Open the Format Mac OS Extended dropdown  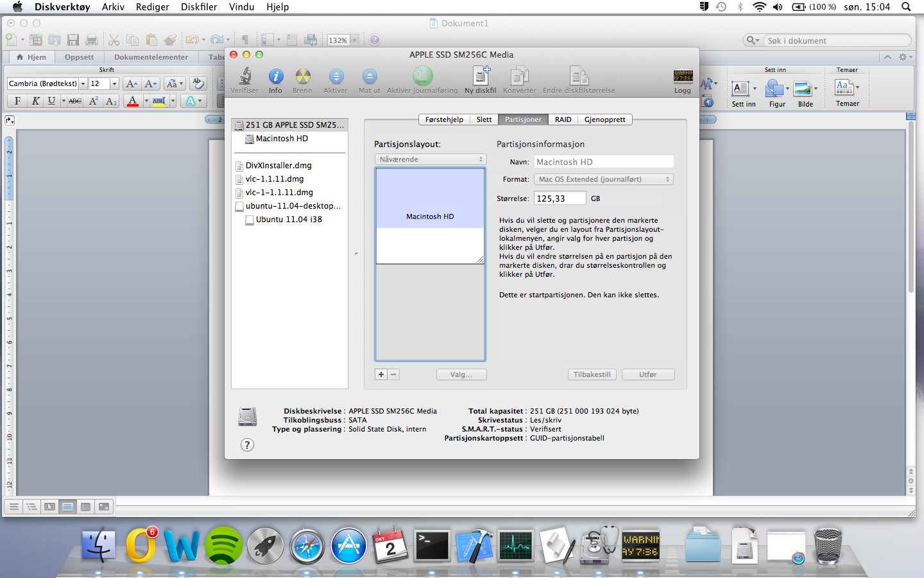coord(604,179)
